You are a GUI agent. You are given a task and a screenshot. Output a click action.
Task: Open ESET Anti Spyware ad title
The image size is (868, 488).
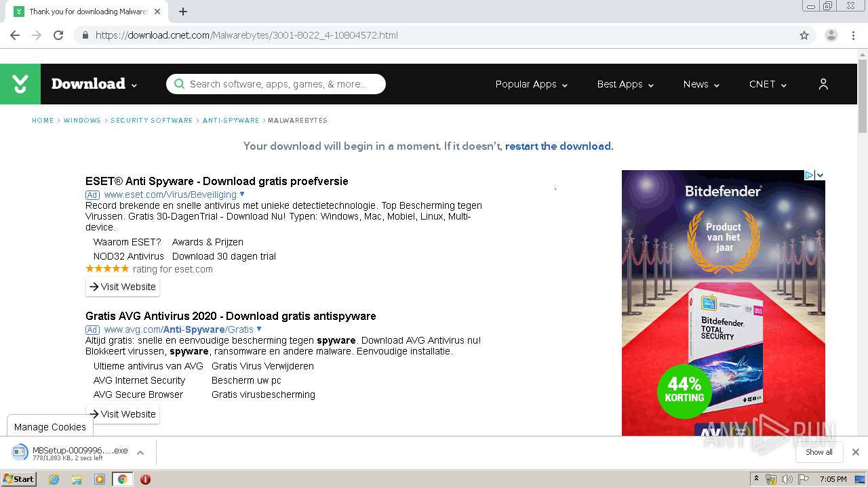tap(217, 181)
